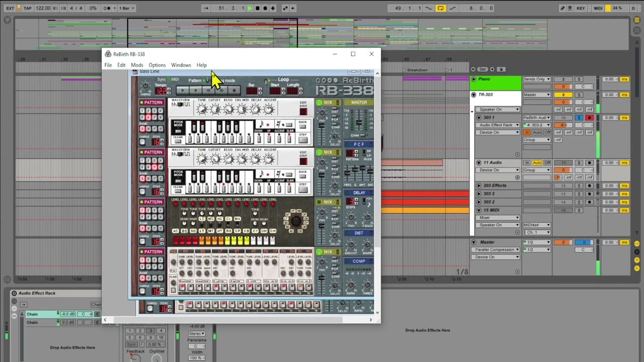Toggle the automation arm icon
The image size is (644, 362).
285,8
